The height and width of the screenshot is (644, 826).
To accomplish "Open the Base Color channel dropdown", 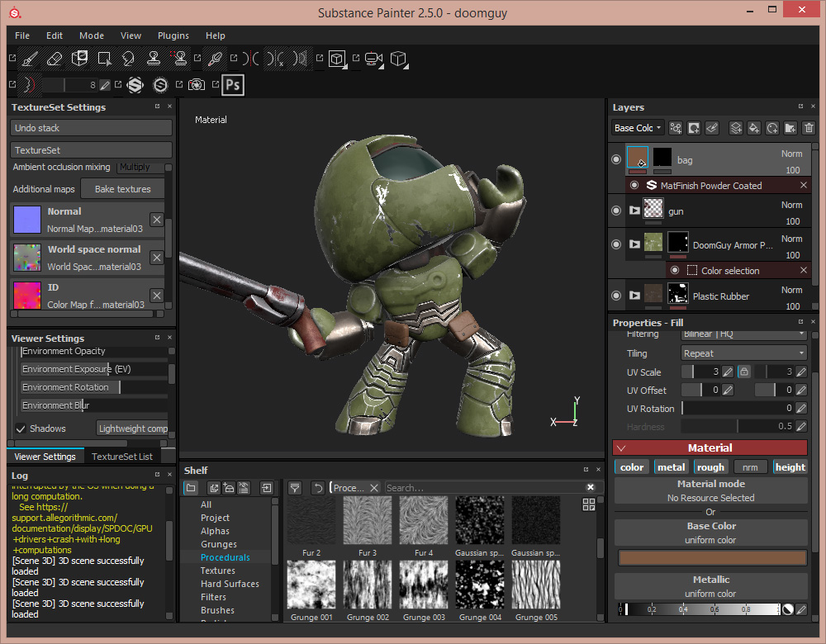I will click(638, 128).
